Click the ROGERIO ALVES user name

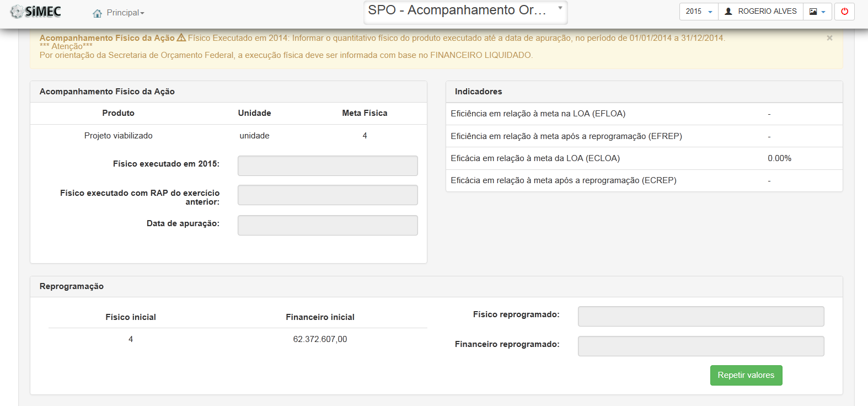[767, 12]
